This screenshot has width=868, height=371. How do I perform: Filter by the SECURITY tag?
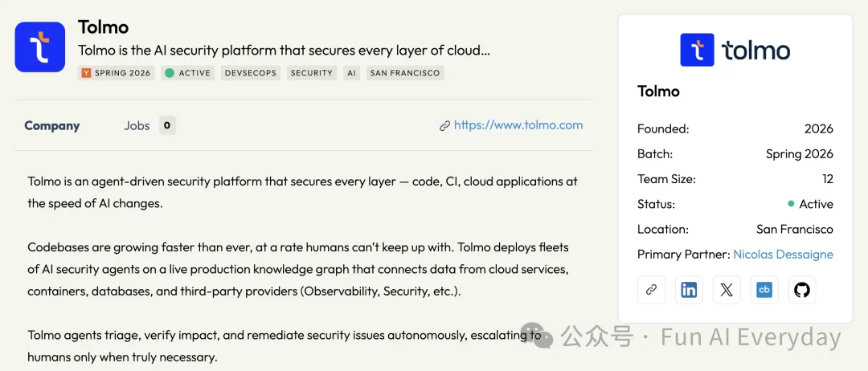click(x=312, y=73)
